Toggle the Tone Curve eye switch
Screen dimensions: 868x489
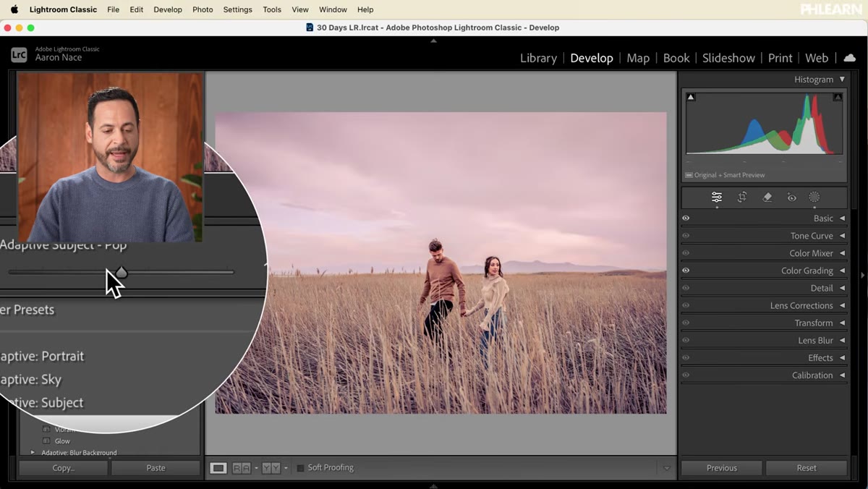(686, 236)
